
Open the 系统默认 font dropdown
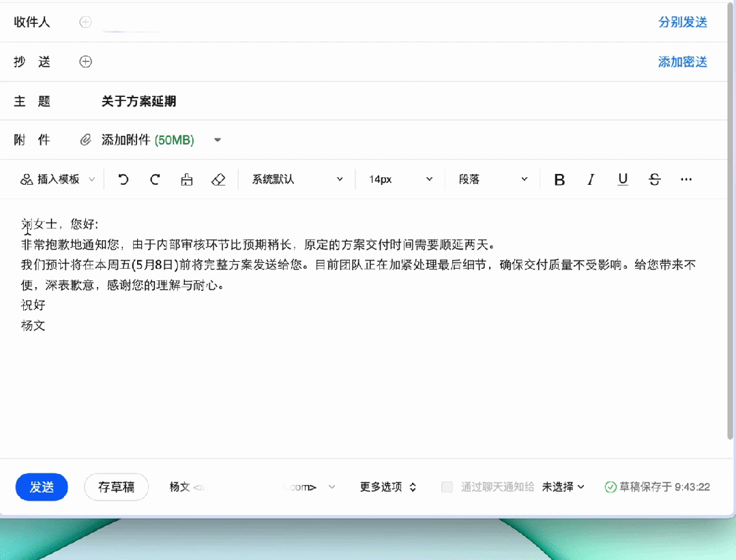click(297, 179)
